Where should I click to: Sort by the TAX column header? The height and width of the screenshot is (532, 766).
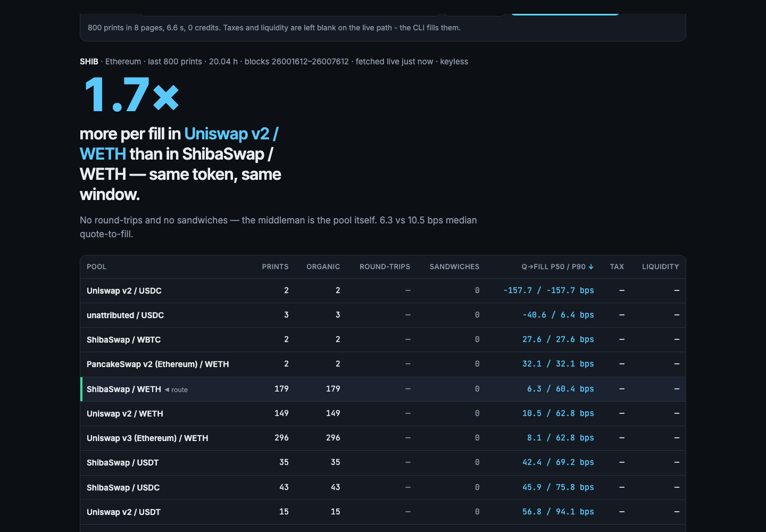pos(617,267)
